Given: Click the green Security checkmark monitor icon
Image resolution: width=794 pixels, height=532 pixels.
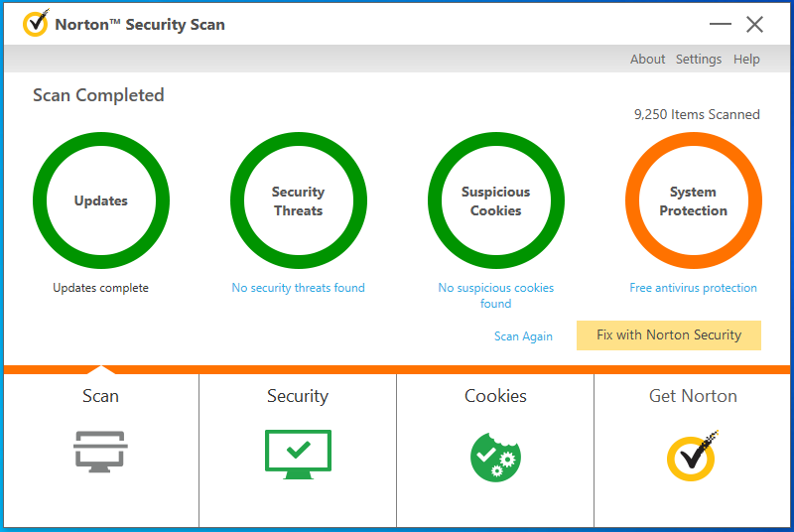Looking at the screenshot, I should (298, 453).
